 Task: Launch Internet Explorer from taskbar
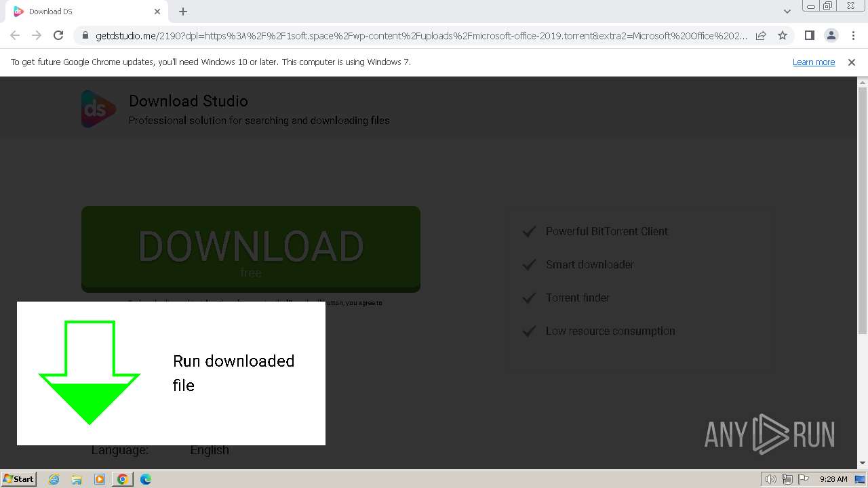[54, 479]
